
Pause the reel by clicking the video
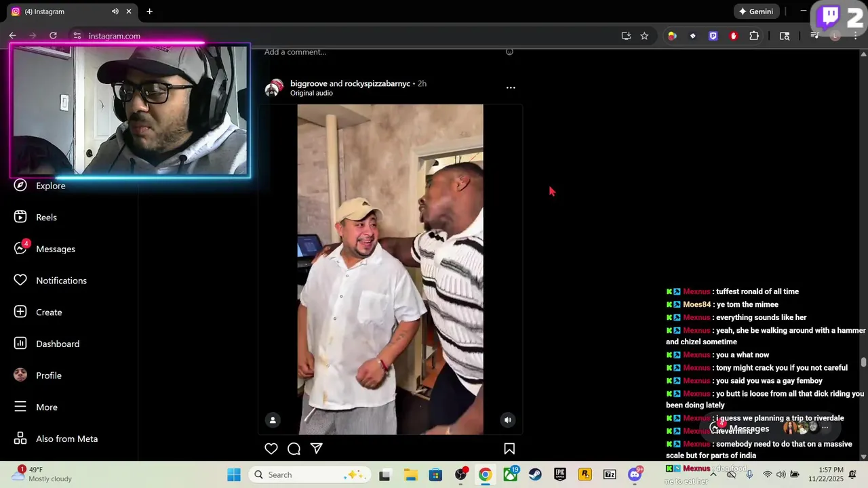(390, 269)
